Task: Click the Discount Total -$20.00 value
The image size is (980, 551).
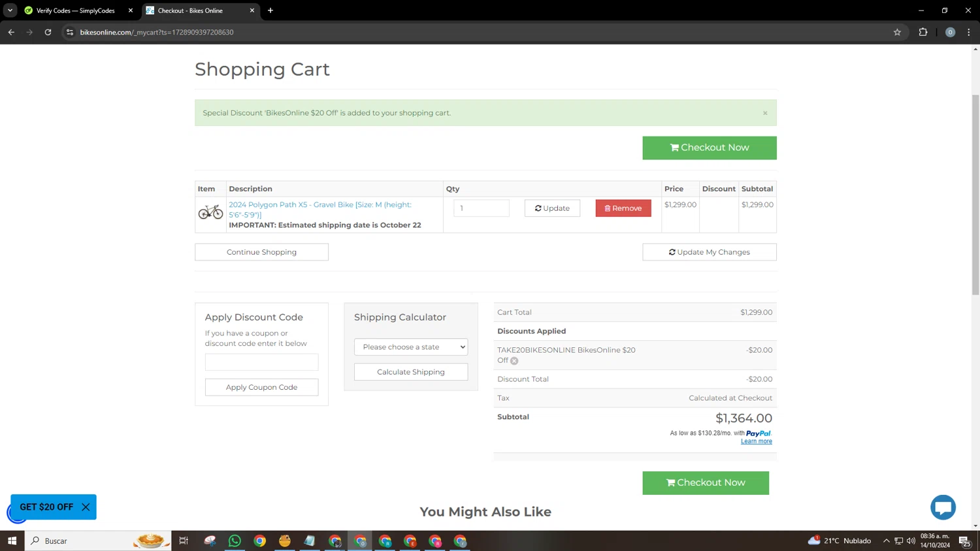Action: pyautogui.click(x=759, y=379)
